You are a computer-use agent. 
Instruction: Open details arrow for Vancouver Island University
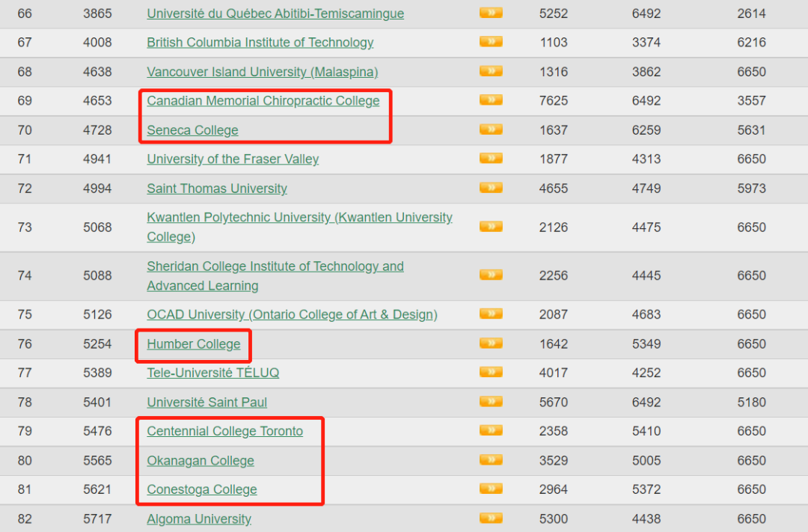coord(491,70)
